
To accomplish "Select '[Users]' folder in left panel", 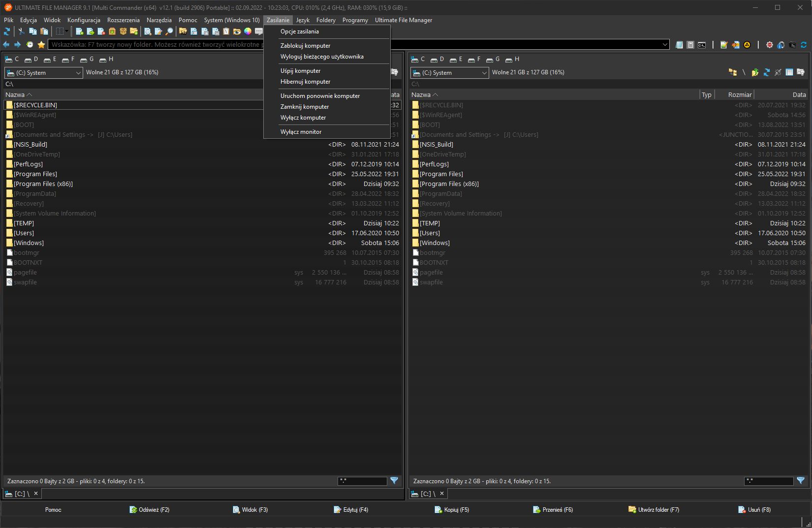I will coord(203,233).
